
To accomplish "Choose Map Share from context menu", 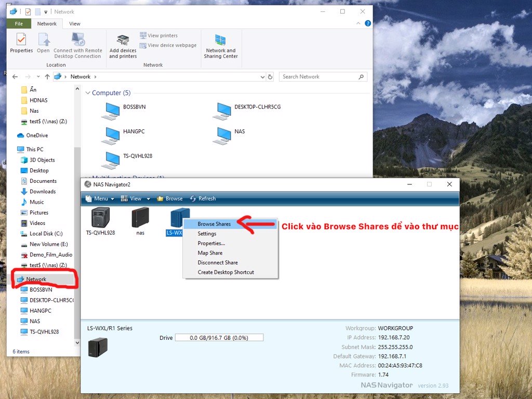I will (x=230, y=253).
